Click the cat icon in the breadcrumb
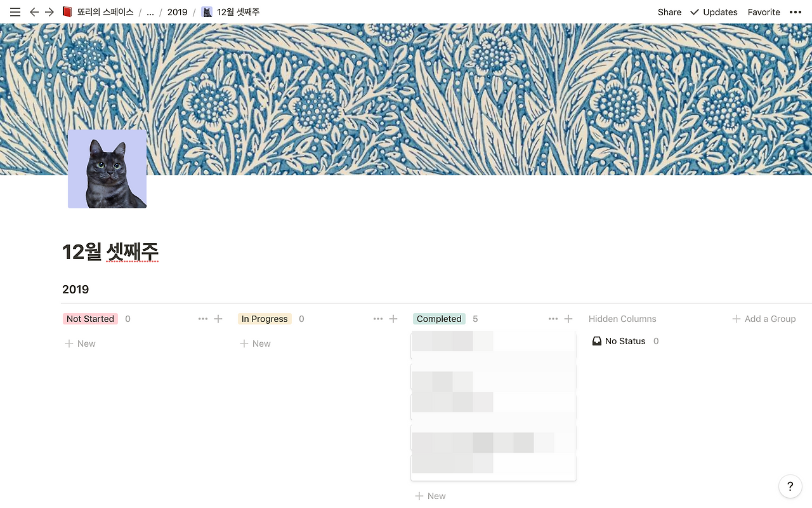 click(x=207, y=12)
